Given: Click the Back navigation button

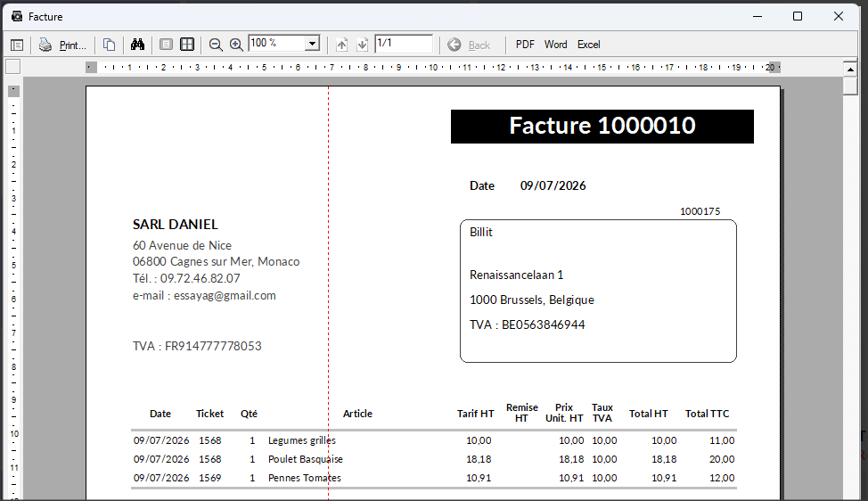Looking at the screenshot, I should point(470,45).
